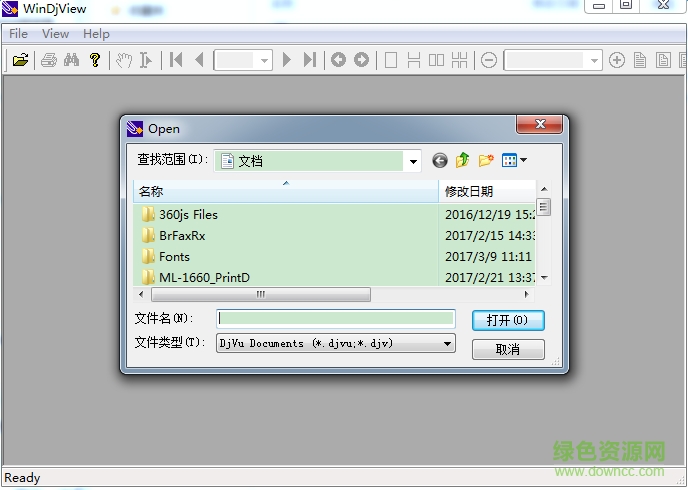This screenshot has height=490, width=688.
Task: Click the 2017/3/9 11:11 date cell
Action: point(488,257)
